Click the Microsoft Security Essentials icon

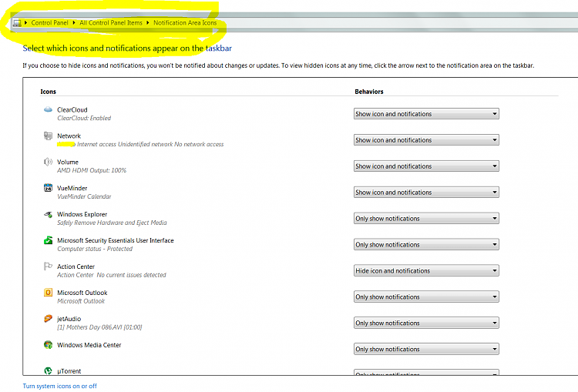pos(48,240)
